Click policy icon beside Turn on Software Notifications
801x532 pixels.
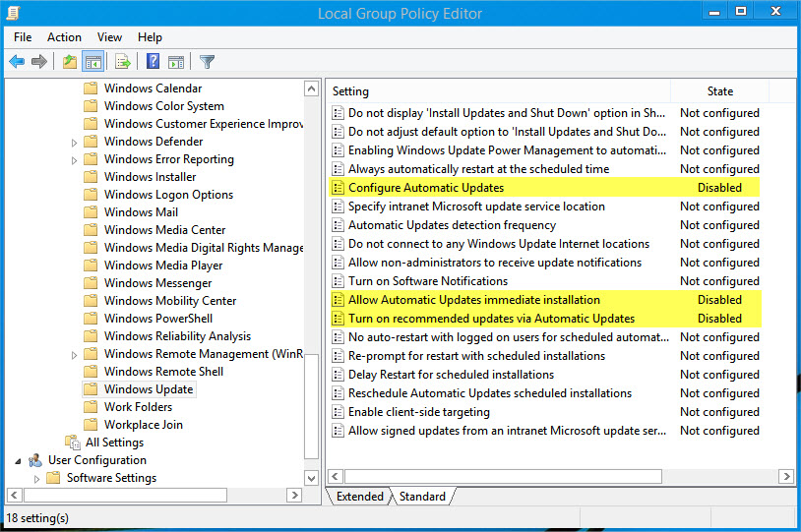pos(338,281)
